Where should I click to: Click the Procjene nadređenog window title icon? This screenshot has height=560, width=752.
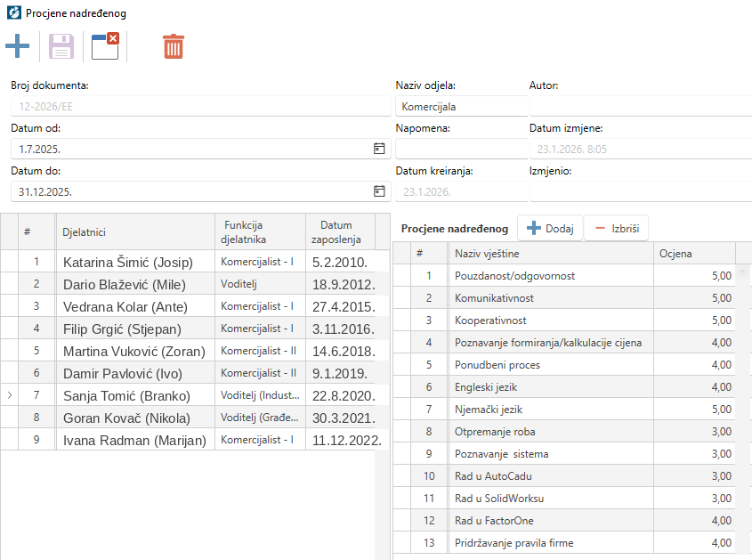pos(14,12)
